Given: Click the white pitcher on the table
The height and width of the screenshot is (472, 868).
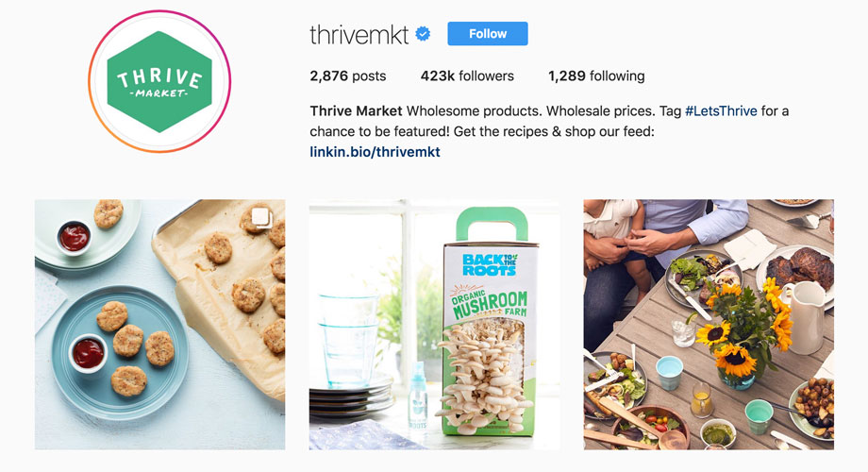Looking at the screenshot, I should (x=804, y=317).
